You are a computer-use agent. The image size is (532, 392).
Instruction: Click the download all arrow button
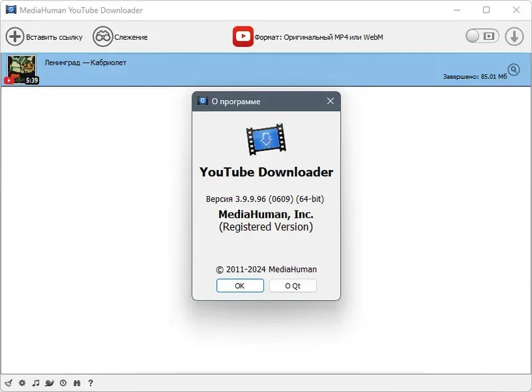(514, 37)
